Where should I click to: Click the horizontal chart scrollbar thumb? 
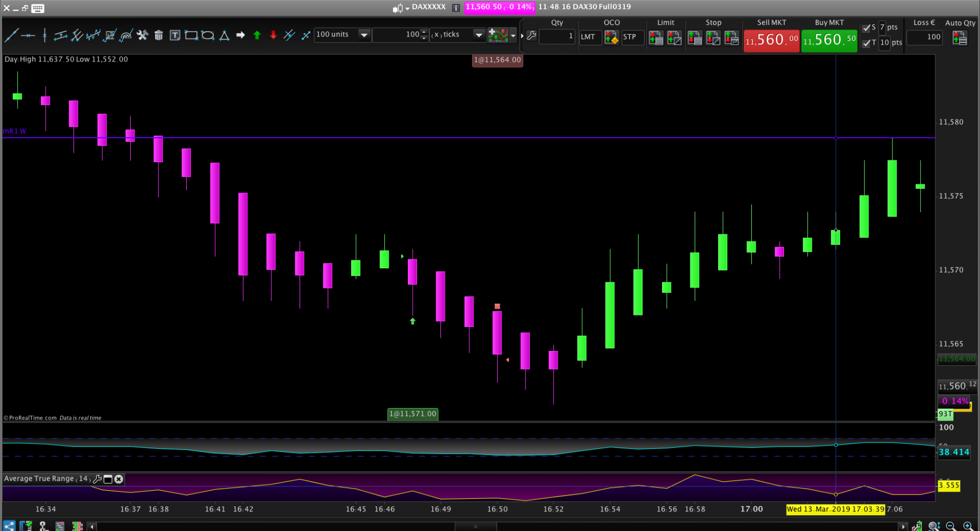(476, 527)
